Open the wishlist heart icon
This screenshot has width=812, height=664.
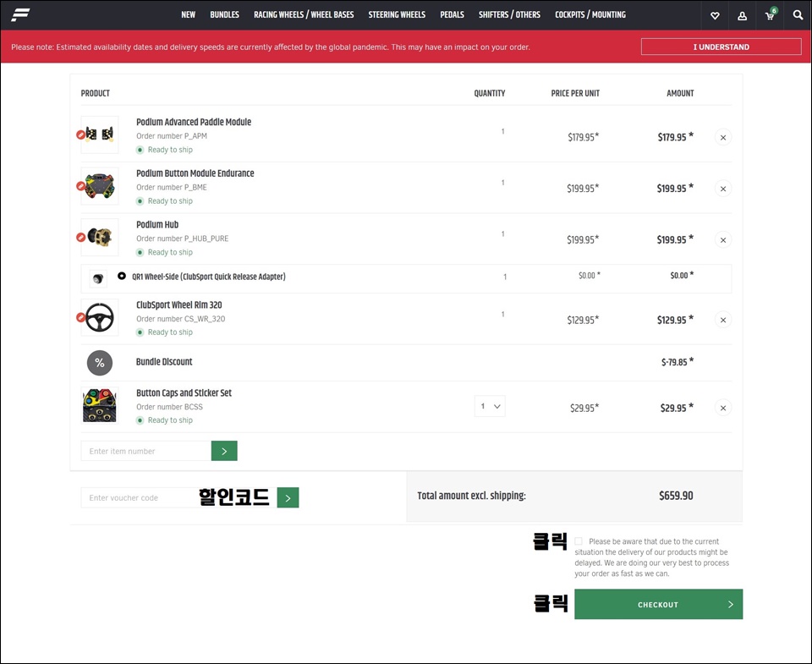(715, 15)
